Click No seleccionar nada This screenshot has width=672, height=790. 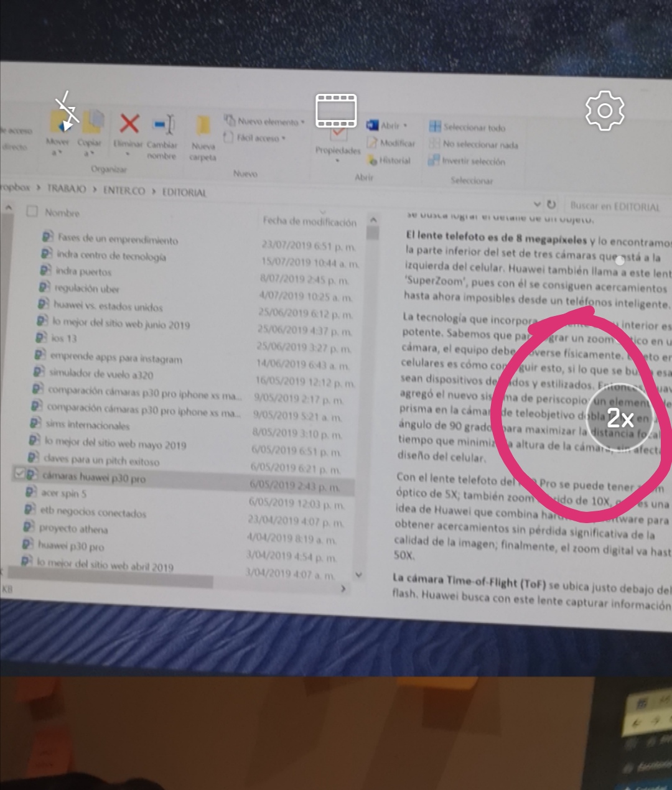coord(474,144)
